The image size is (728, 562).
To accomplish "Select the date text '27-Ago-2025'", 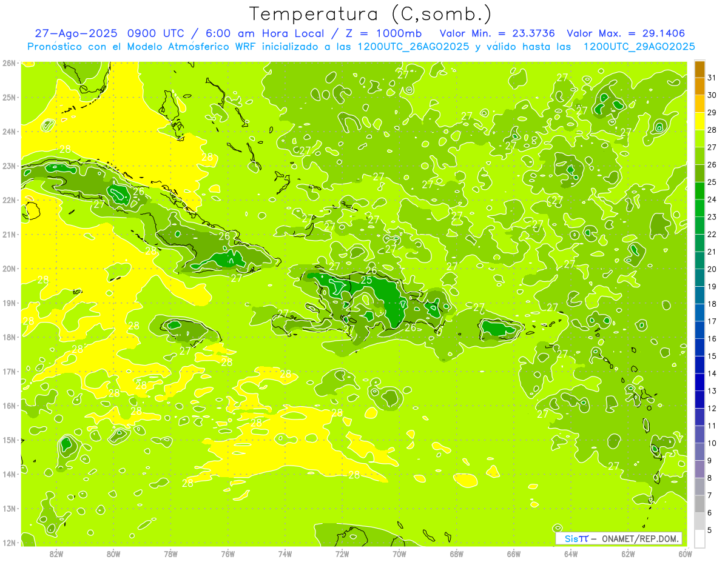I will click(x=75, y=33).
